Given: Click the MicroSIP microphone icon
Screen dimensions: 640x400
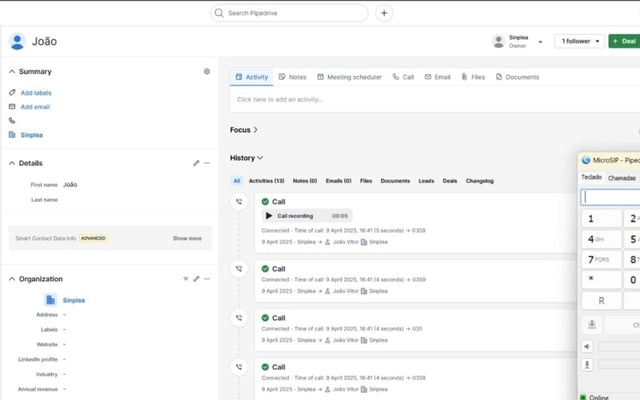Looking at the screenshot, I should pyautogui.click(x=587, y=364).
